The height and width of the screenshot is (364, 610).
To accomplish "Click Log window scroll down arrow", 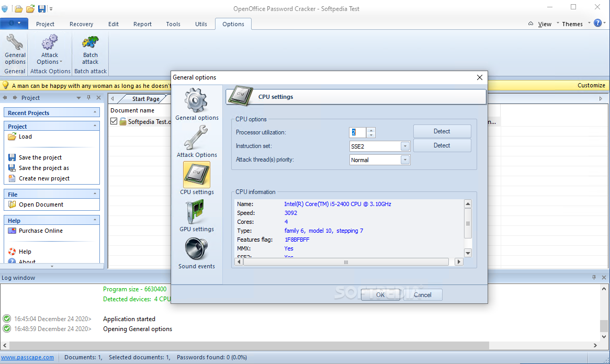I will tap(604, 337).
